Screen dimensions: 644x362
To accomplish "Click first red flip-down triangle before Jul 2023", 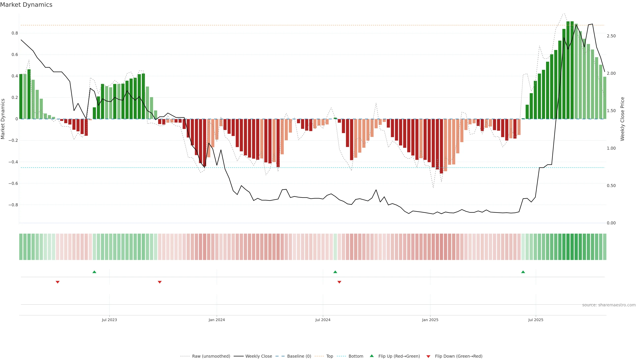I will pos(58,282).
